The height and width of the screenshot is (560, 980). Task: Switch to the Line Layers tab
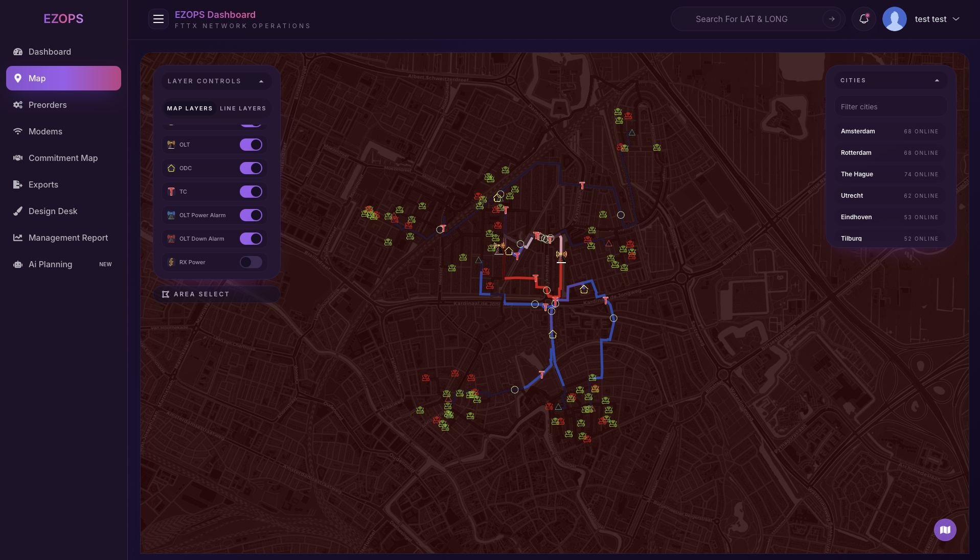pyautogui.click(x=243, y=108)
